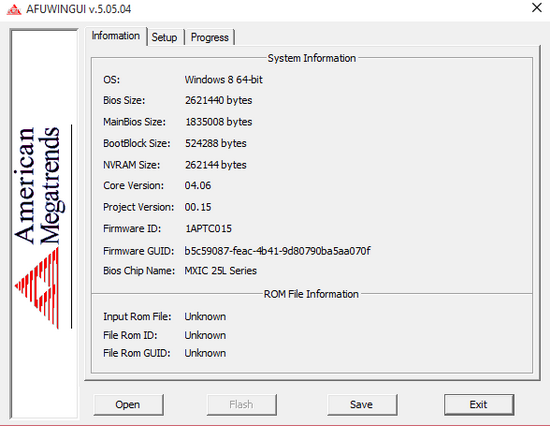Click the disabled Flash button
The height and width of the screenshot is (426, 550).
point(241,405)
